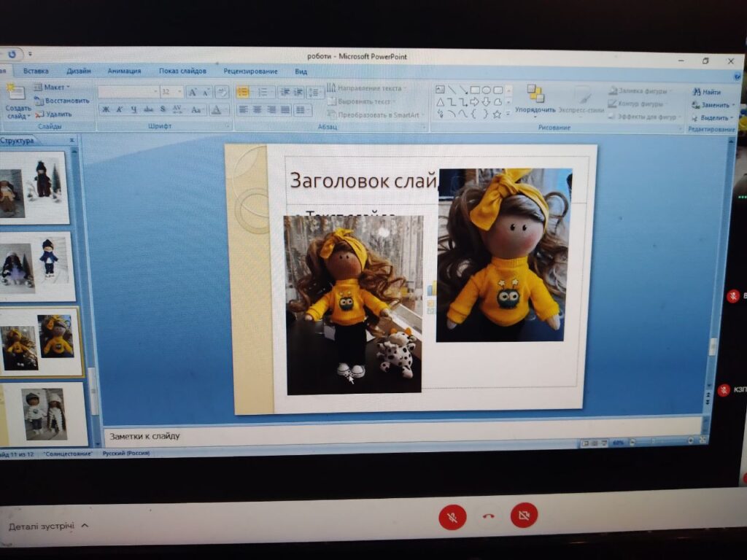The height and width of the screenshot is (560, 747).
Task: Open the font size 32 dropdown
Action: coord(171,91)
